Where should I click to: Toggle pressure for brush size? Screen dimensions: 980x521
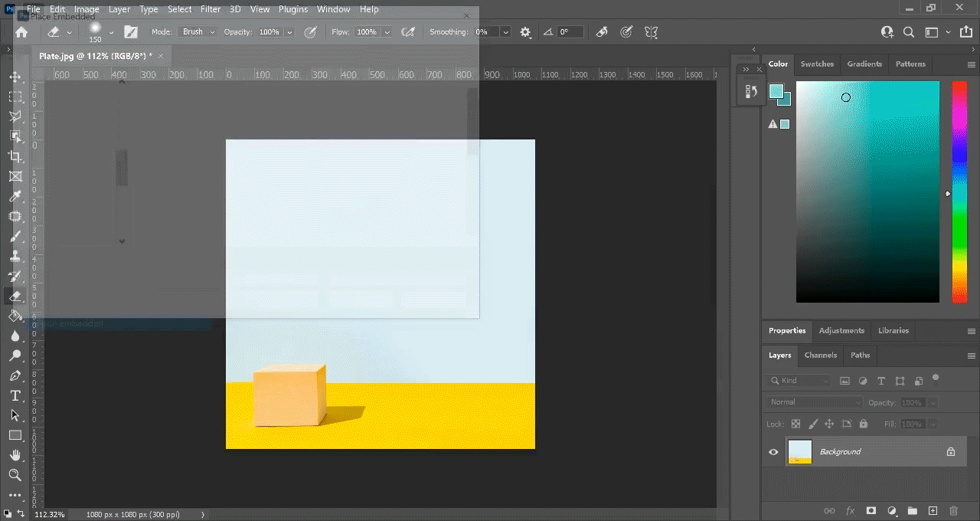pos(626,32)
